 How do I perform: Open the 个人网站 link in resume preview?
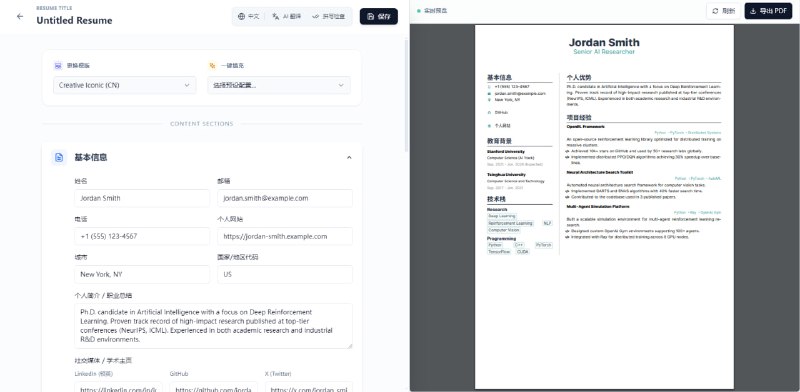502,126
